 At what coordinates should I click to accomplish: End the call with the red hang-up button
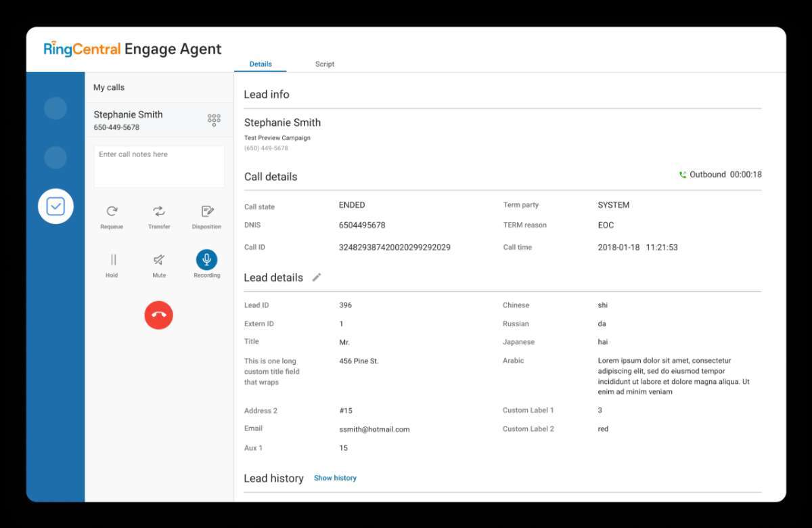[x=158, y=315]
